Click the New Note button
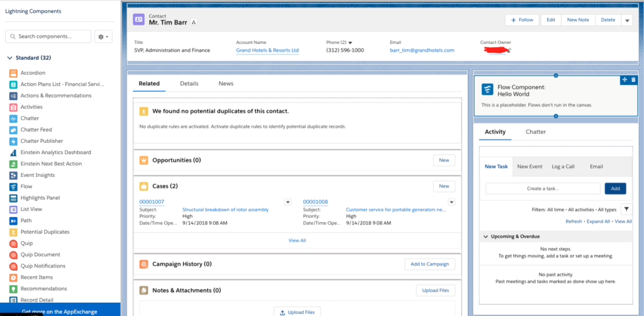644x316 pixels. [578, 20]
